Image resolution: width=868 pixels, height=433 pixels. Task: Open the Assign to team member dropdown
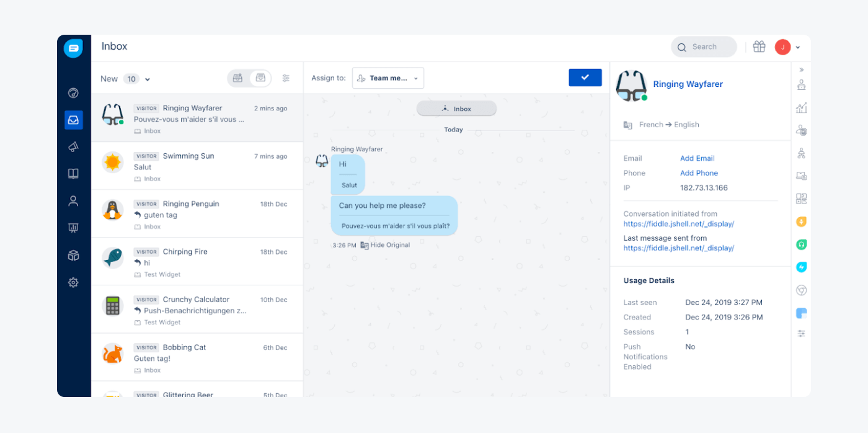[x=388, y=78]
